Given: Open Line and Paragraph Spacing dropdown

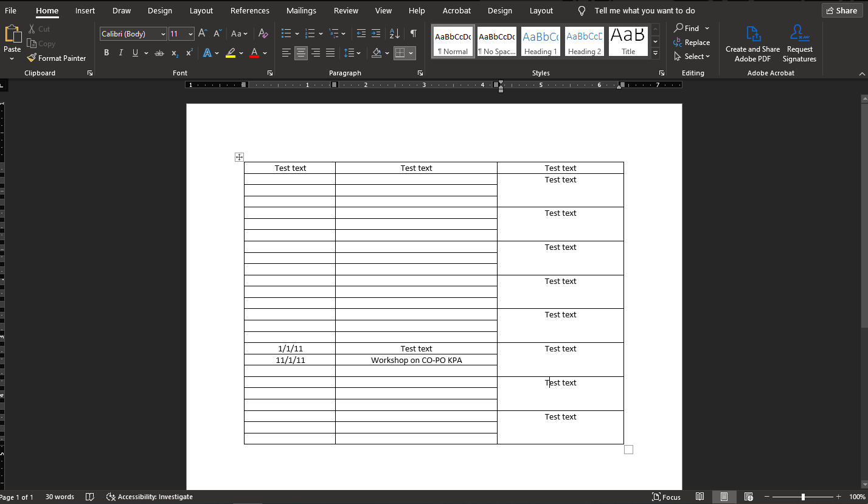Looking at the screenshot, I should click(x=352, y=54).
